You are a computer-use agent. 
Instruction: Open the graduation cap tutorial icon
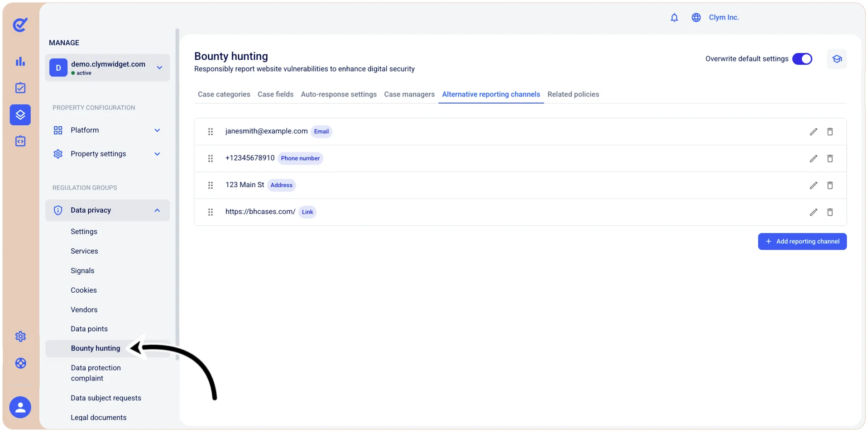pyautogui.click(x=837, y=59)
